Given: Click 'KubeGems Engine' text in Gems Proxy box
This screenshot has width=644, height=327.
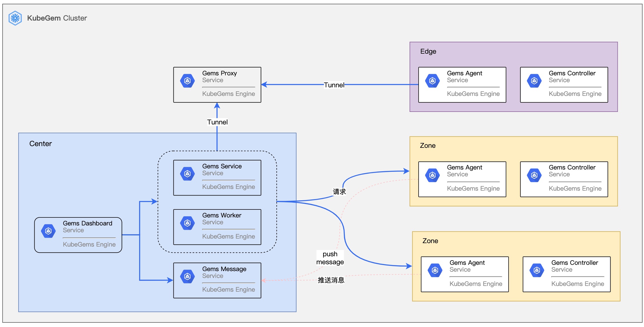Looking at the screenshot, I should (x=229, y=94).
